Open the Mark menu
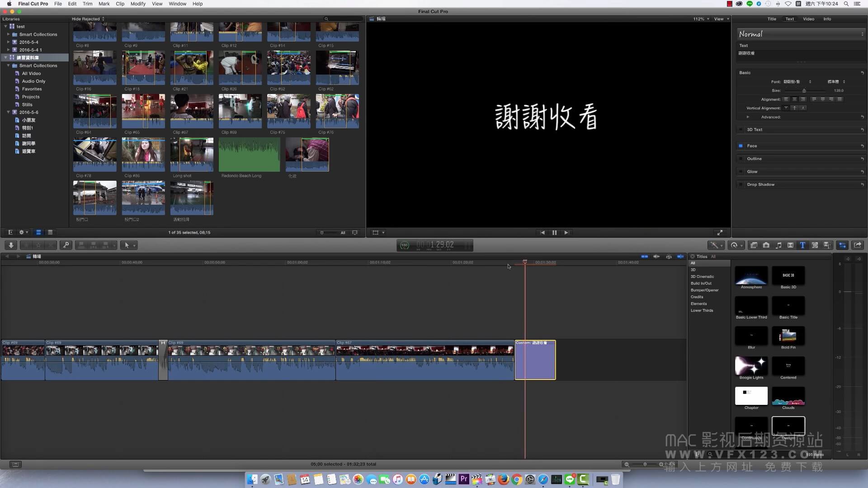The width and height of the screenshot is (868, 488). click(x=104, y=4)
